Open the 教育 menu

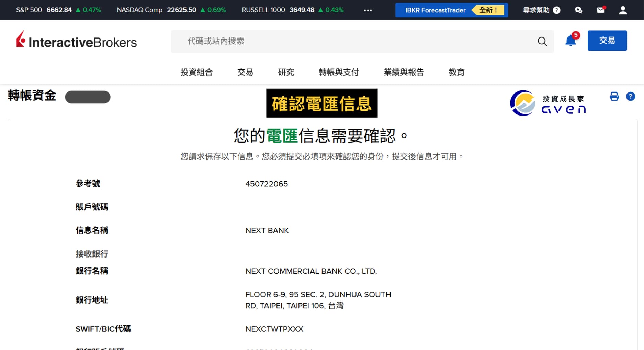coord(456,72)
